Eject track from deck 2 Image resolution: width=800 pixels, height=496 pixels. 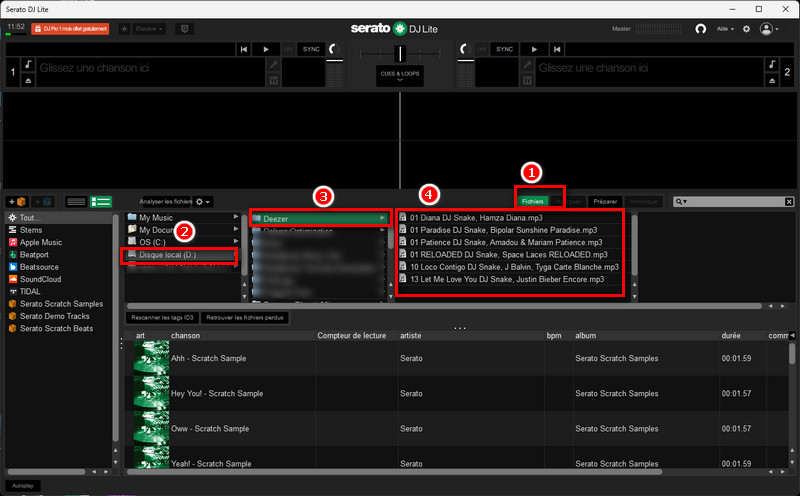coord(772,80)
